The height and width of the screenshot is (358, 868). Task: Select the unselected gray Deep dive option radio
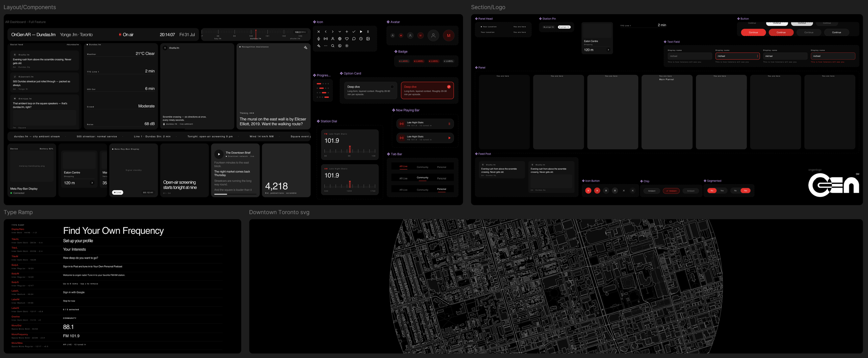(x=392, y=87)
